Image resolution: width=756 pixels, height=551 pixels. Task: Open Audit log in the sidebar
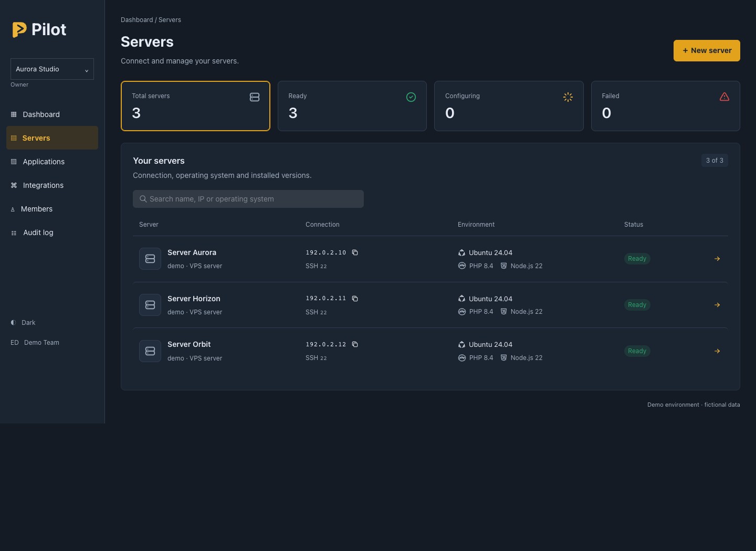click(x=52, y=232)
